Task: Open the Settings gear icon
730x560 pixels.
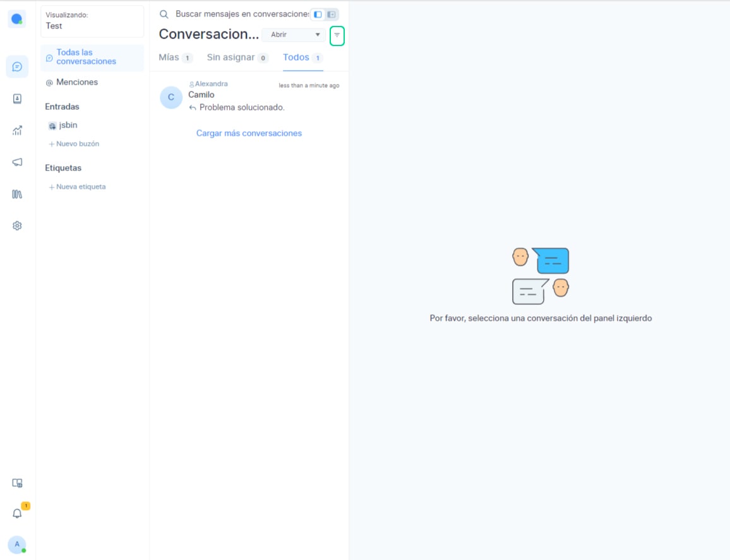Action: pos(17,226)
